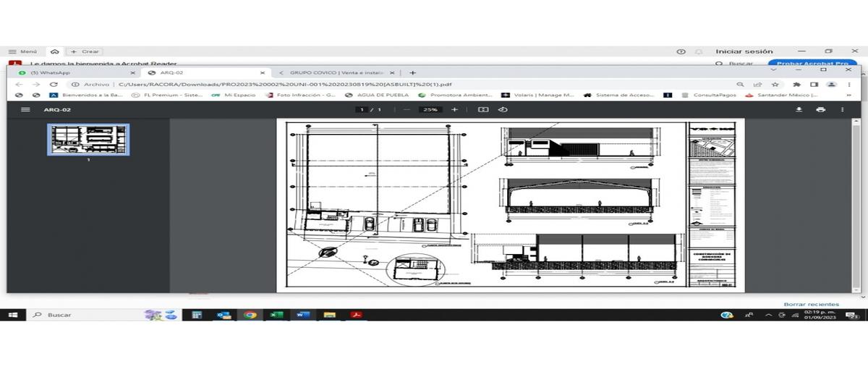
Task: Download the ARQ-02 PDF file
Action: point(799,109)
